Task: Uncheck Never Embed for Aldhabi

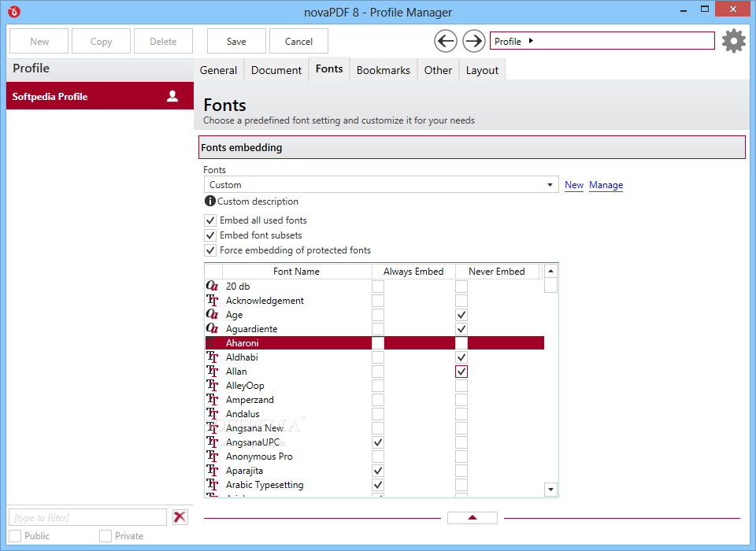Action: point(461,357)
